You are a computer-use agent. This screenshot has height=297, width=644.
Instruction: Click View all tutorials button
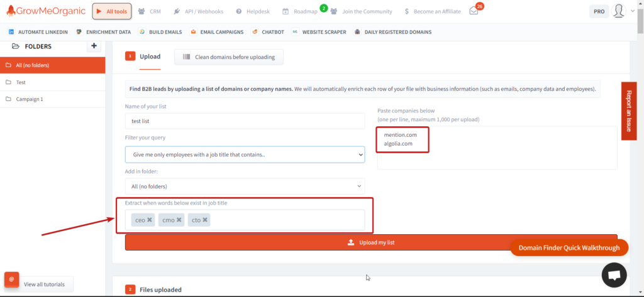click(x=44, y=284)
